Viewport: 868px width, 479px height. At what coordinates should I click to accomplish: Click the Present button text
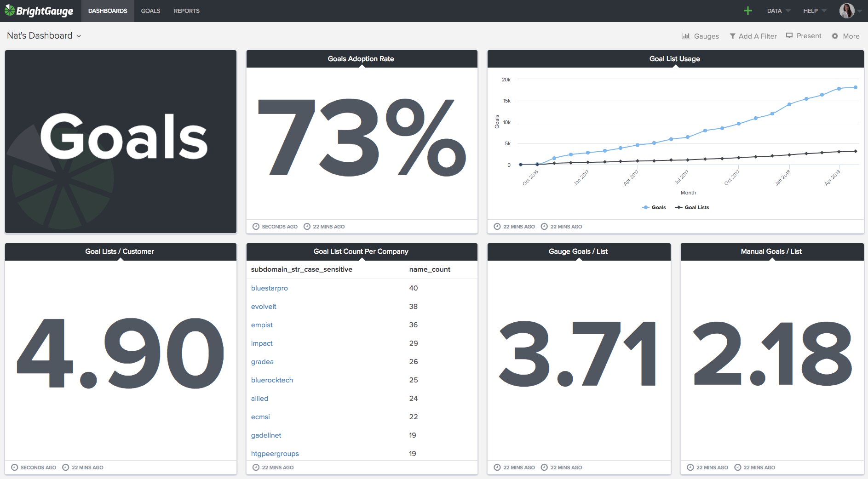(809, 35)
